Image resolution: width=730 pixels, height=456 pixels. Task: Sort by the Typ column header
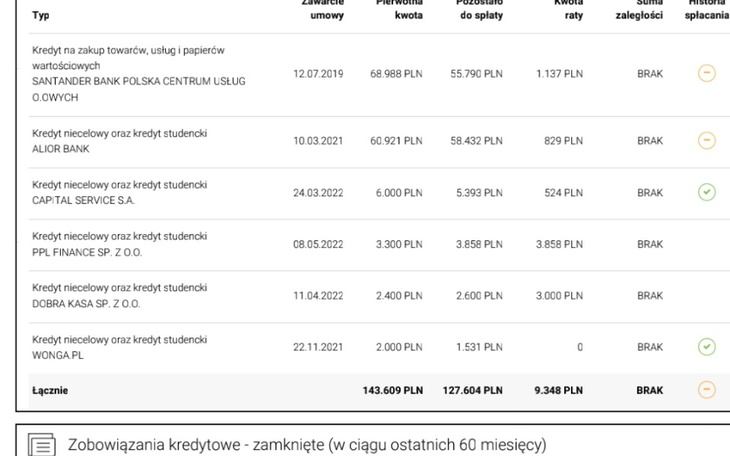point(41,16)
